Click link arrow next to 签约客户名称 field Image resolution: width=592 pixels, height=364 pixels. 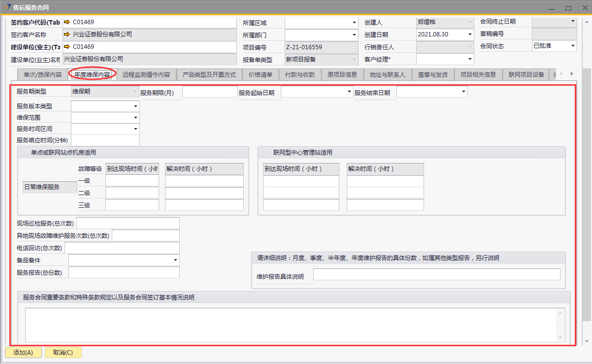[x=67, y=34]
